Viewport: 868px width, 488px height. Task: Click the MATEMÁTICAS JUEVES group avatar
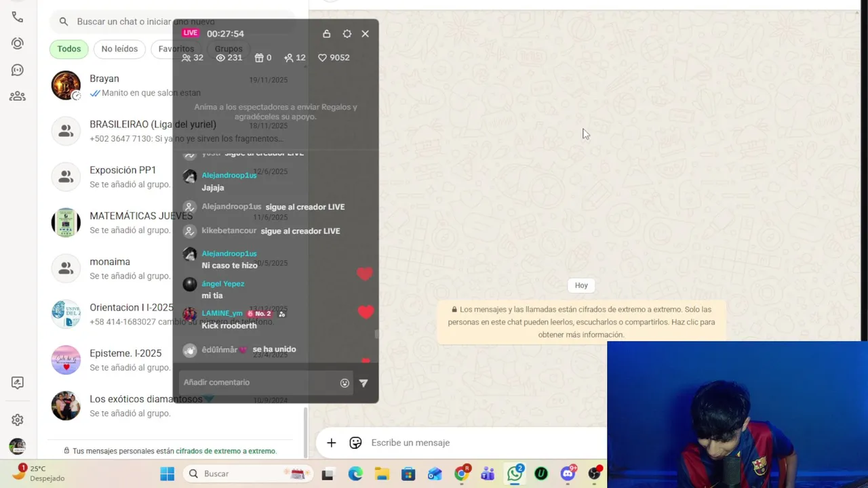point(66,222)
